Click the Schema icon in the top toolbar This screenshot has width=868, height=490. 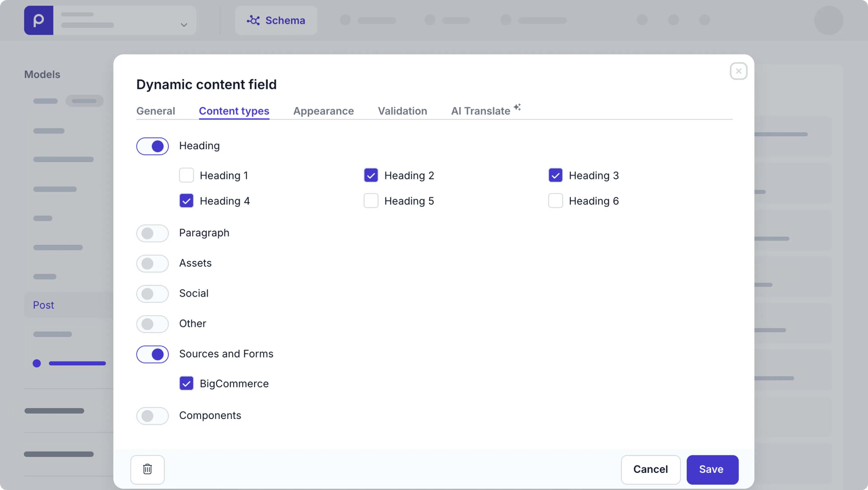[253, 20]
